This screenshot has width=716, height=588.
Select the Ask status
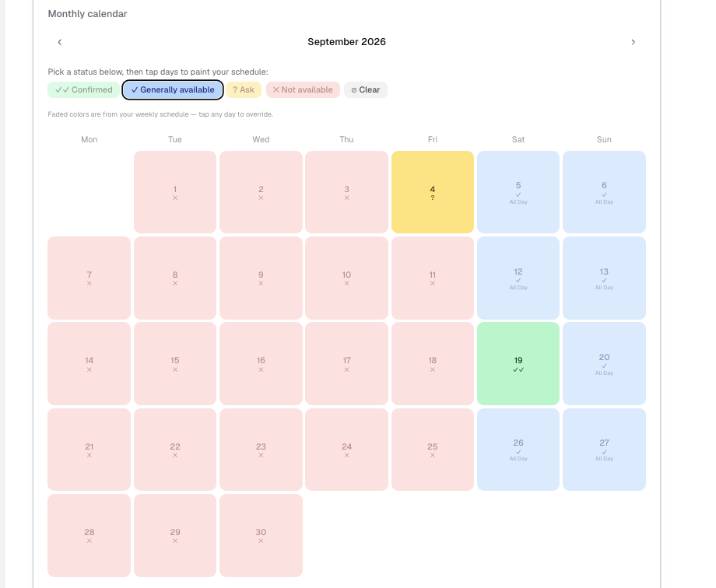pyautogui.click(x=244, y=90)
